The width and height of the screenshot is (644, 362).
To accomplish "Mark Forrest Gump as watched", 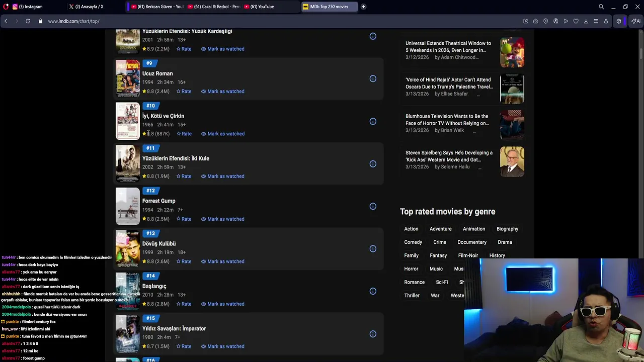I will coord(222,219).
